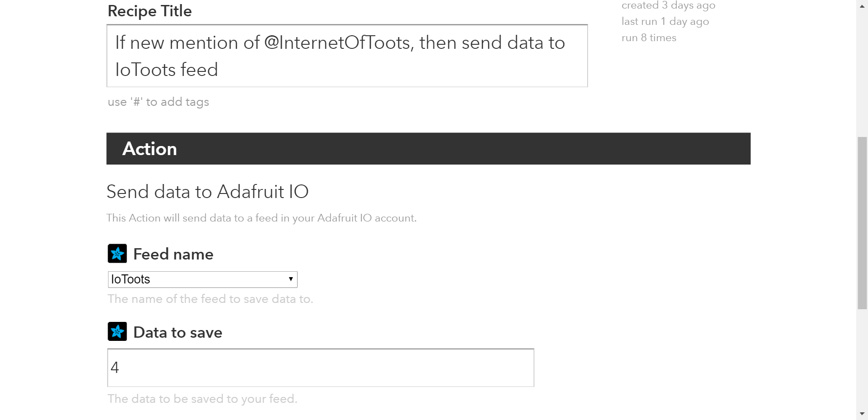Click the "use '#' to add tags" hint

pyautogui.click(x=158, y=102)
